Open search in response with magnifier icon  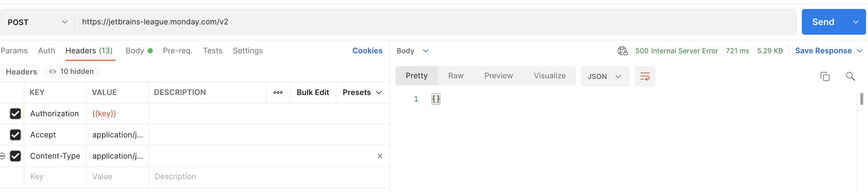pos(850,76)
